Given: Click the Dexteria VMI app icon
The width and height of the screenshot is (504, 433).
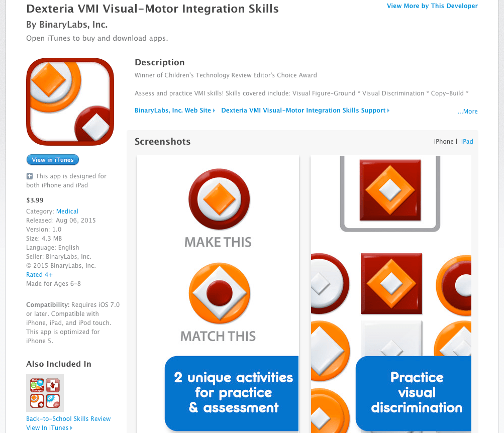Looking at the screenshot, I should (x=70, y=101).
